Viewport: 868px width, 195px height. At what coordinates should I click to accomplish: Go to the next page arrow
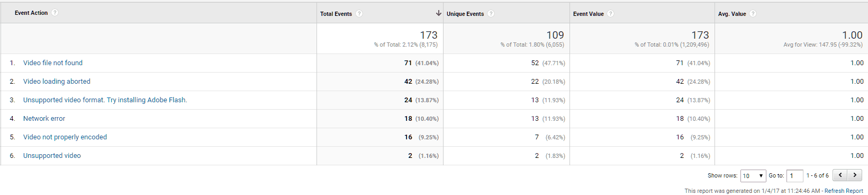(854, 175)
